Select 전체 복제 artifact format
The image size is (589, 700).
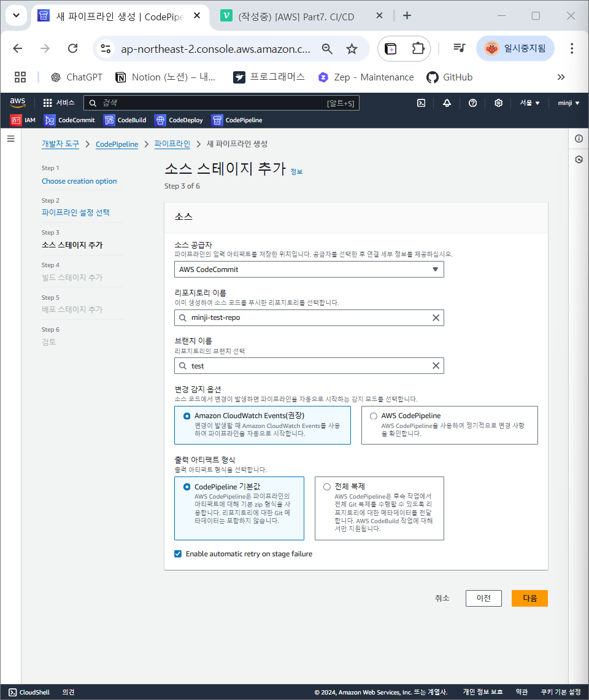click(x=379, y=508)
